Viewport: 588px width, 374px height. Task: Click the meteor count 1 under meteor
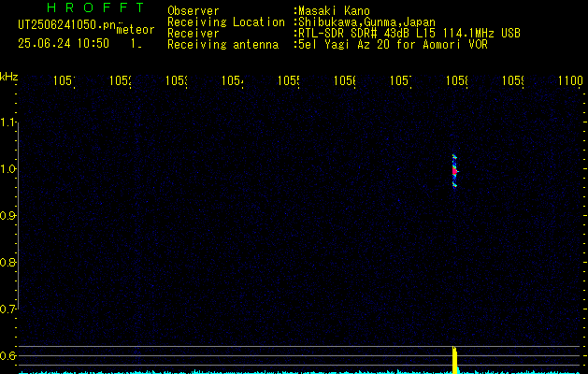tap(135, 44)
